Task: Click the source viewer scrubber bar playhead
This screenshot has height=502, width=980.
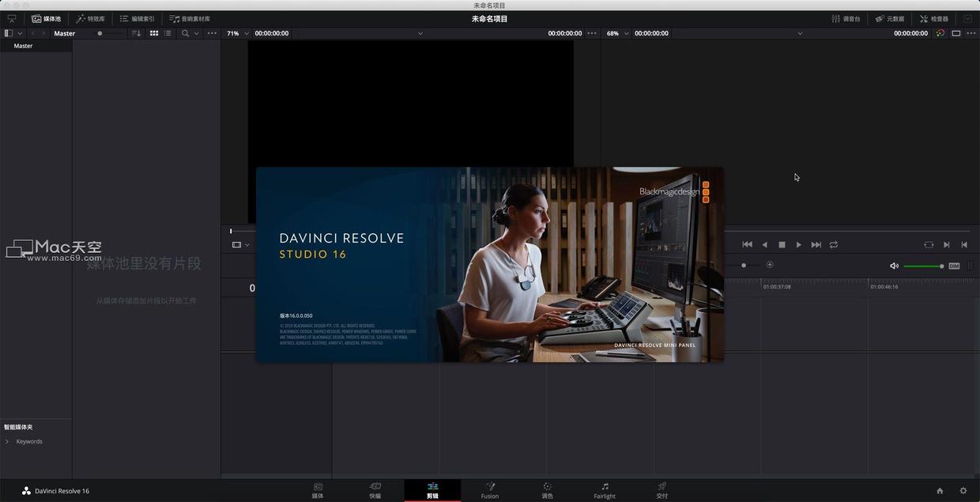Action: [x=231, y=231]
